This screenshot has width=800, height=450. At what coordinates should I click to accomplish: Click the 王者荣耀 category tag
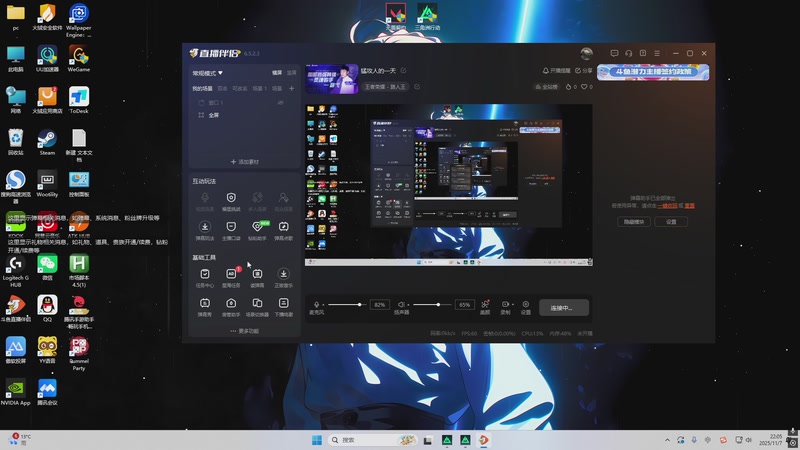(385, 87)
